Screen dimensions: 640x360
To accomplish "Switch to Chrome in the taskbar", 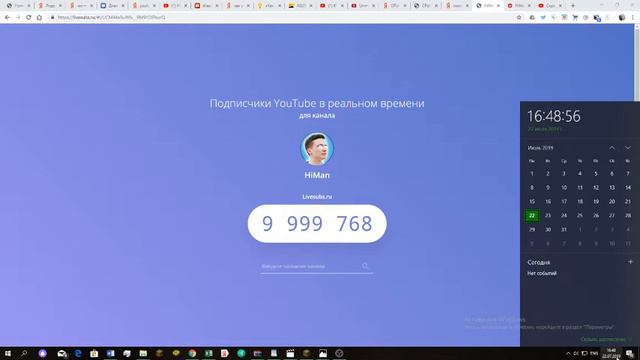I will [x=192, y=353].
